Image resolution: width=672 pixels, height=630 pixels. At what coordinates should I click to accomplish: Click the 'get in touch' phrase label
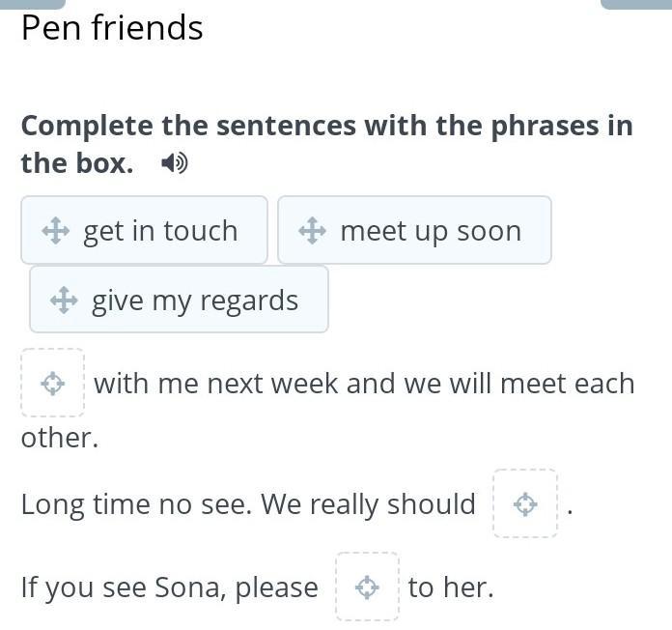click(160, 231)
